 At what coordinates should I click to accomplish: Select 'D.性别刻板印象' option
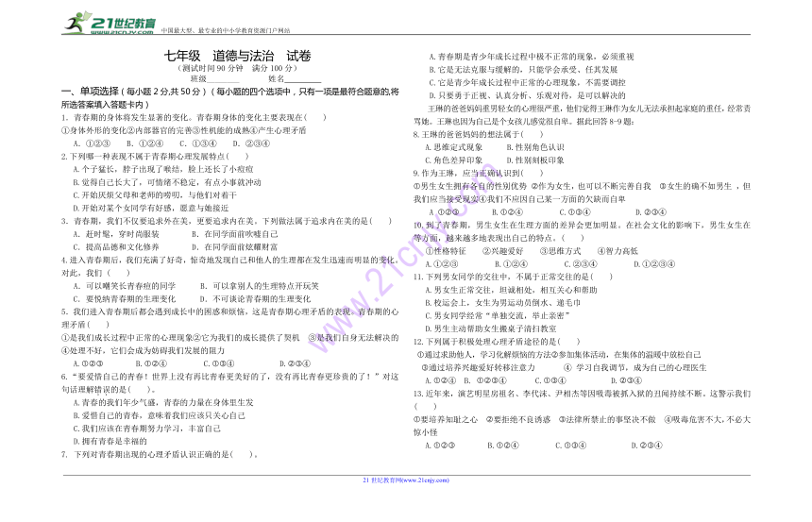click(535, 160)
